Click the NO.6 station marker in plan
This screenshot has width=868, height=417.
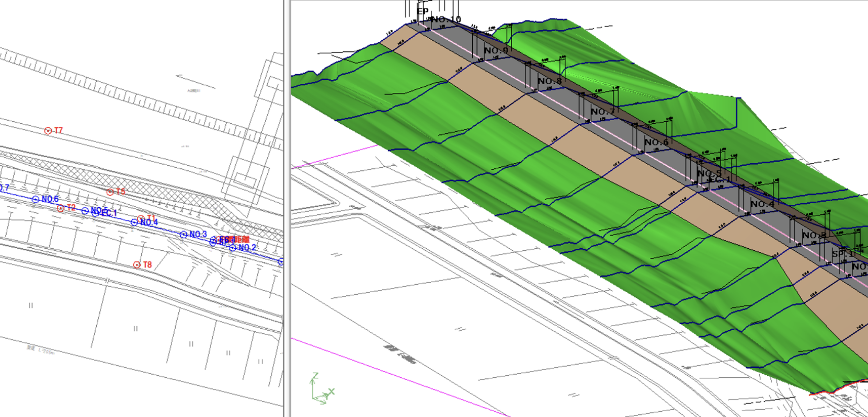(36, 199)
